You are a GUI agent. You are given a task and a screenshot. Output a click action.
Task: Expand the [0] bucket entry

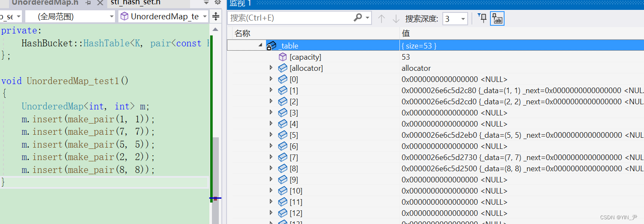(x=271, y=79)
